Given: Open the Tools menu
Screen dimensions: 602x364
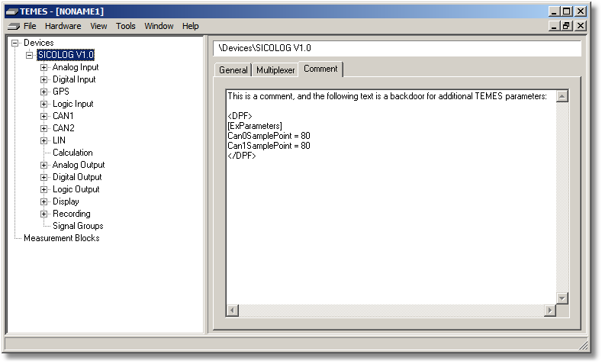Looking at the screenshot, I should click(126, 26).
